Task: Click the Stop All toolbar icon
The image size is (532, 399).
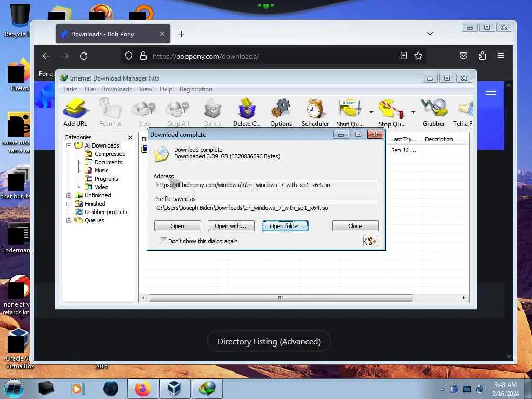Action: click(178, 112)
